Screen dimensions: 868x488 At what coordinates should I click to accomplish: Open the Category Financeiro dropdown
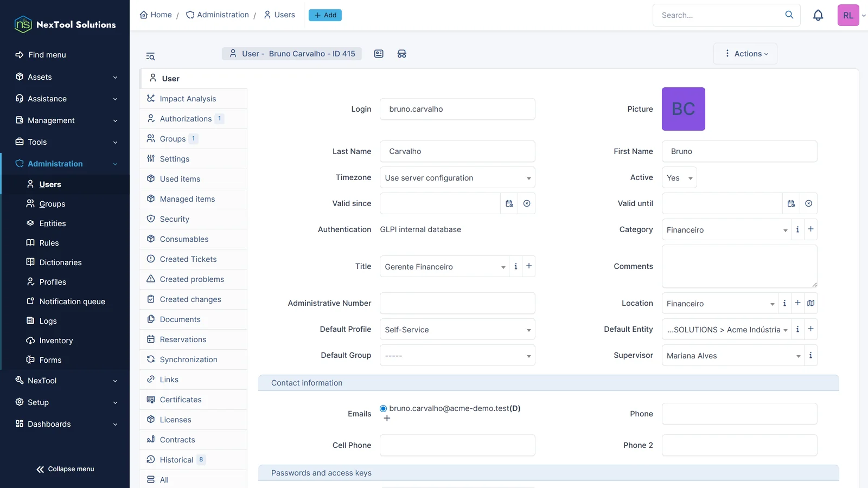point(726,229)
